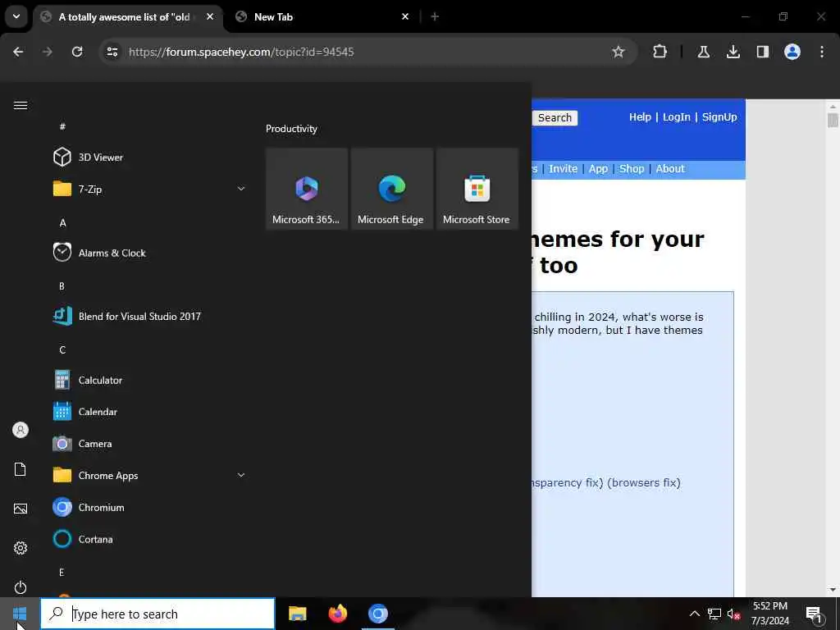840x630 pixels.
Task: Open Calendar app in Start menu
Action: (150, 412)
